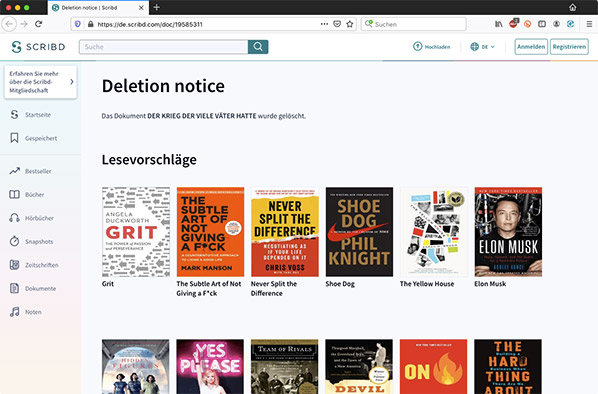Open The Subtle Art book cover
Image resolution: width=598 pixels, height=394 pixels.
coord(210,232)
